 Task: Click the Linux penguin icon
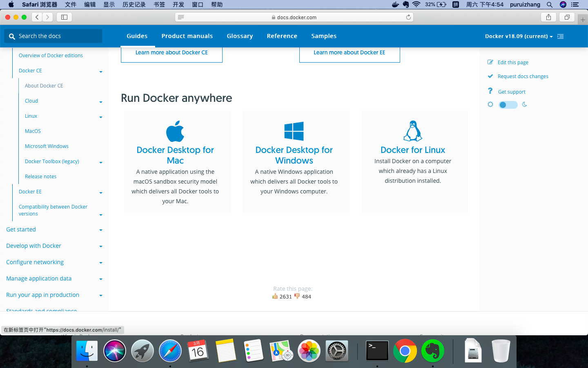(412, 131)
